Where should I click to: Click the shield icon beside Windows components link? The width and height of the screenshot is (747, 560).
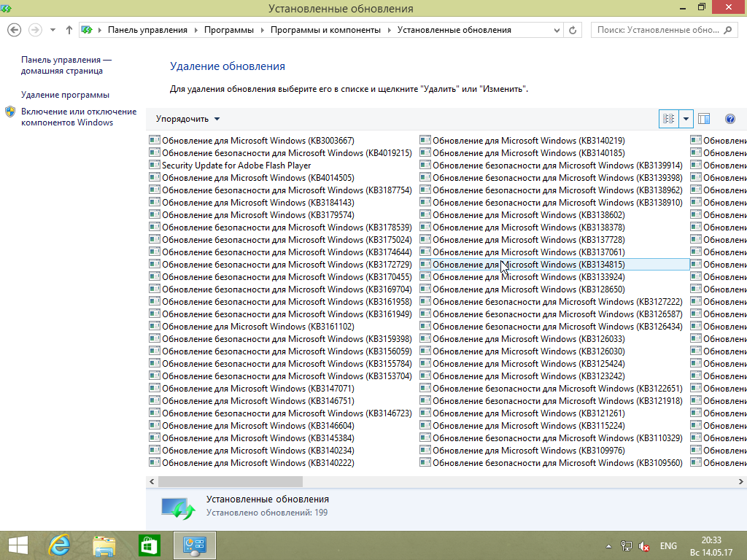point(10,112)
